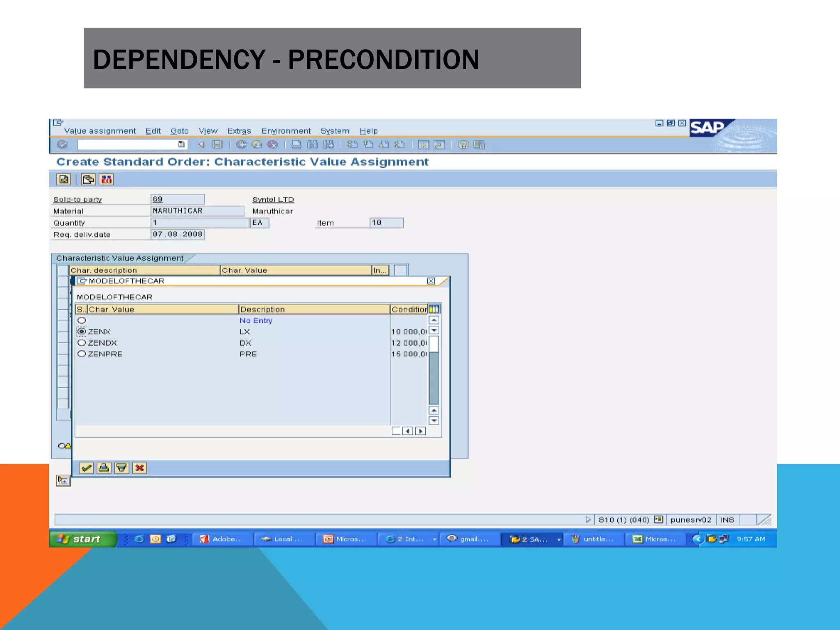
Task: Click the popup vertical scrollbar thumb
Action: [x=434, y=344]
